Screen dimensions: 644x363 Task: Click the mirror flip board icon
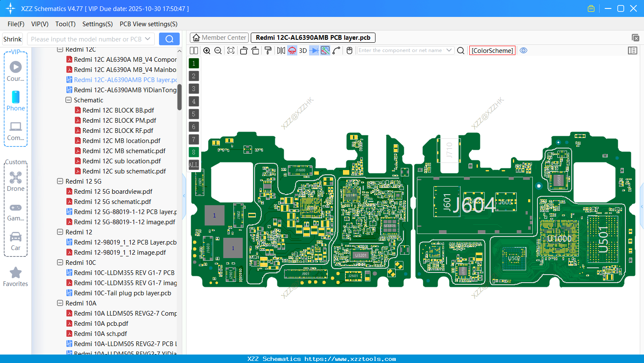[281, 50]
